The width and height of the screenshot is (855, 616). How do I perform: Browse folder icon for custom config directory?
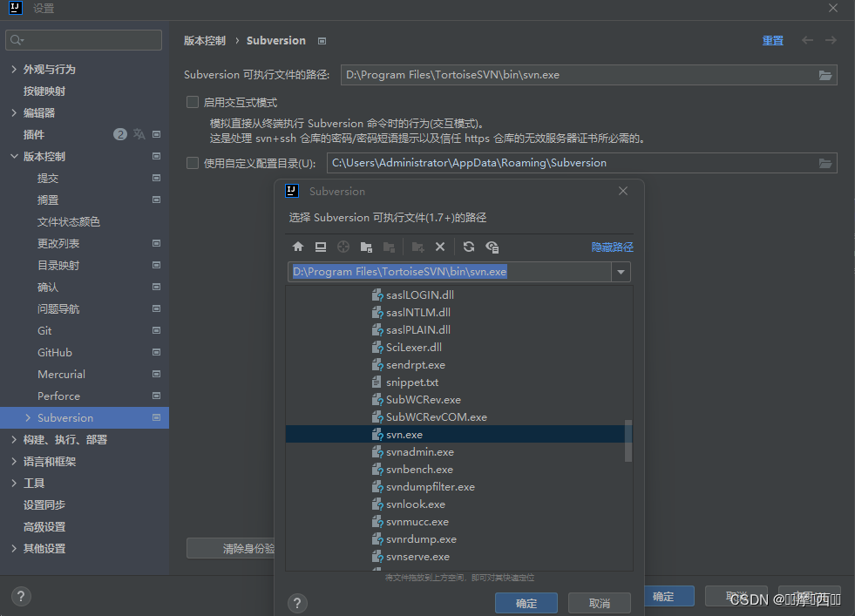(x=825, y=163)
